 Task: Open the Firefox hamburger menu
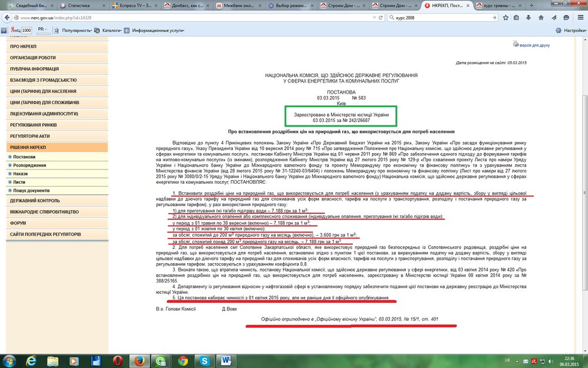(580, 18)
